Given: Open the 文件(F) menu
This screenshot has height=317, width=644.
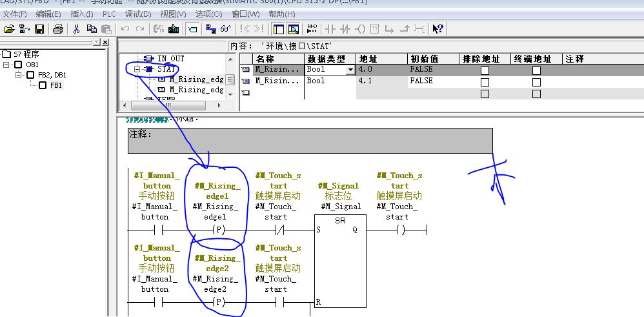Looking at the screenshot, I should (x=14, y=14).
